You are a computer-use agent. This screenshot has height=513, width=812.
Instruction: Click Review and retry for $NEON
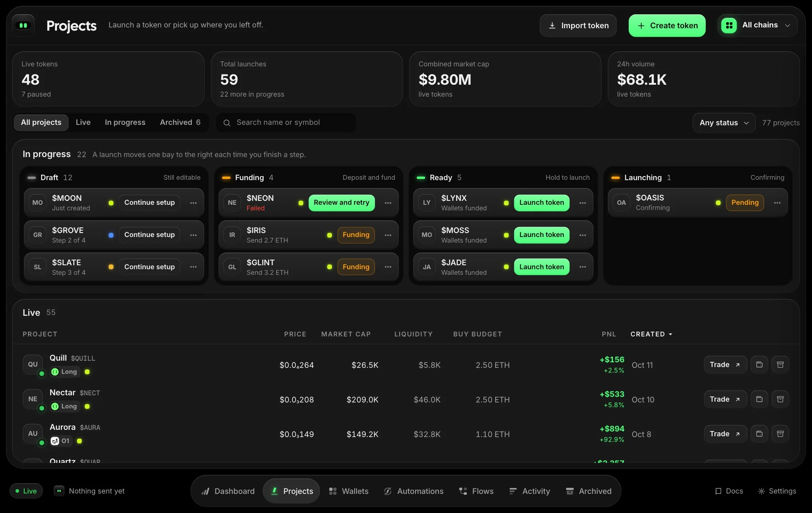pyautogui.click(x=342, y=203)
